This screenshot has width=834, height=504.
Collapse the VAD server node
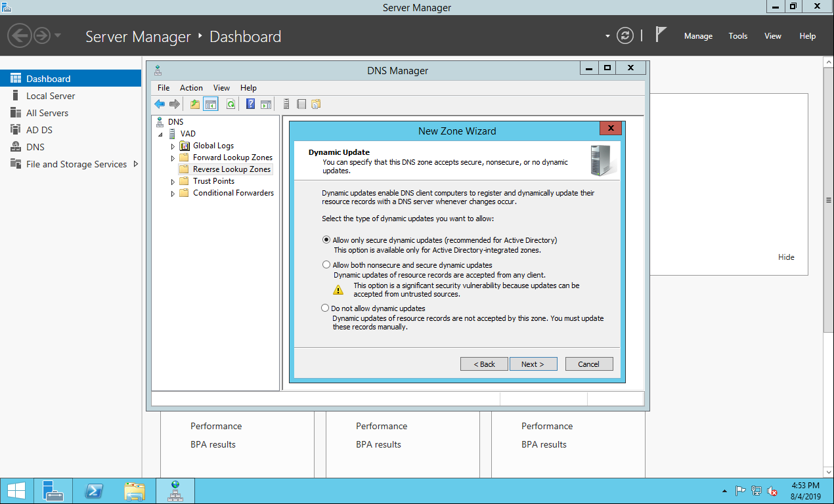pos(160,134)
